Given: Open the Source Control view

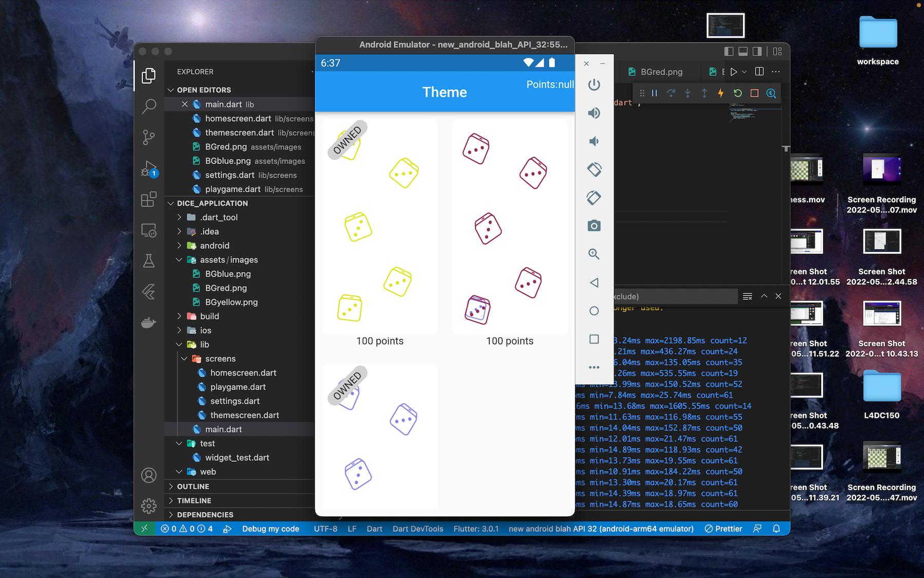Looking at the screenshot, I should [149, 137].
